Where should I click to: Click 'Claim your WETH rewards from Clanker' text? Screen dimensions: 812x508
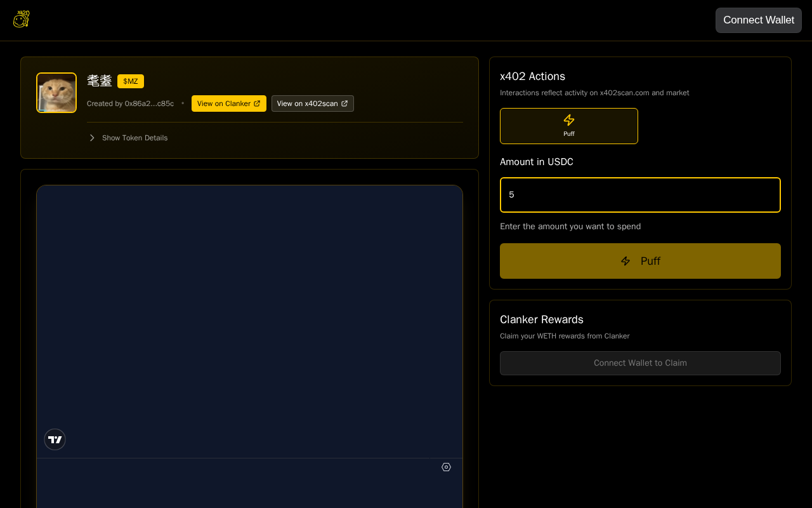[565, 336]
